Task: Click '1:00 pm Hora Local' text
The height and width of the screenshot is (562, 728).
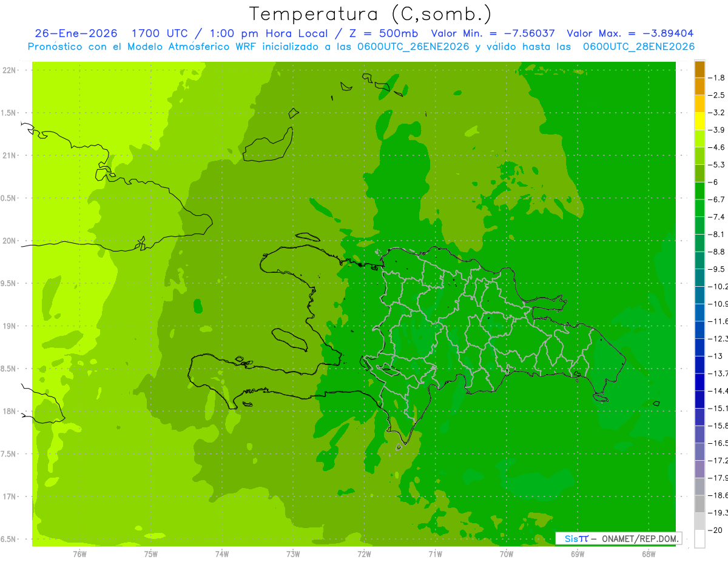Action: [x=269, y=33]
